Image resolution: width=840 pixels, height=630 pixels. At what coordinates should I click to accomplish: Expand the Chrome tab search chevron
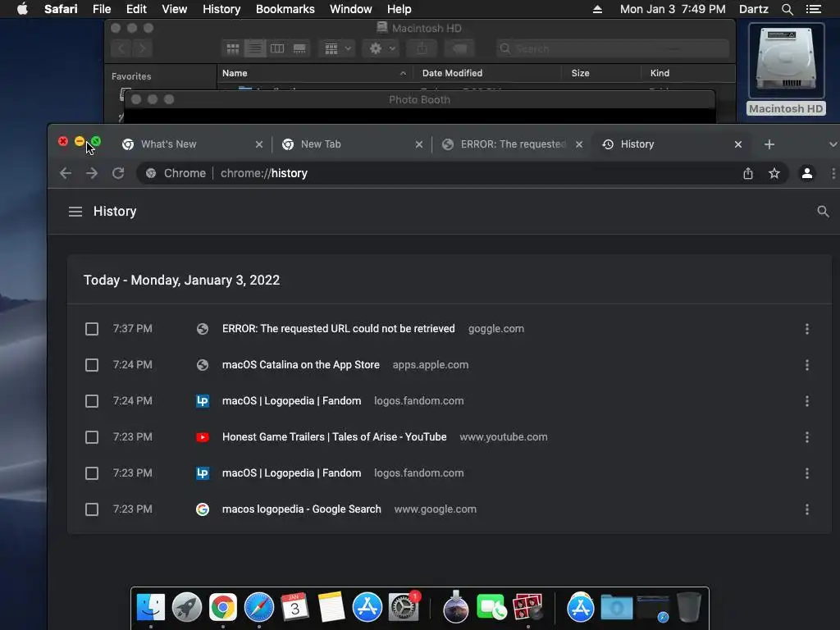point(833,144)
